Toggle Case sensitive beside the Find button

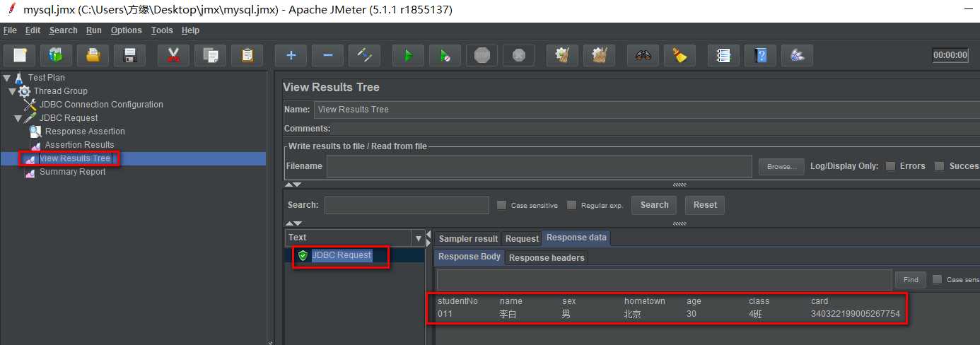click(x=937, y=279)
